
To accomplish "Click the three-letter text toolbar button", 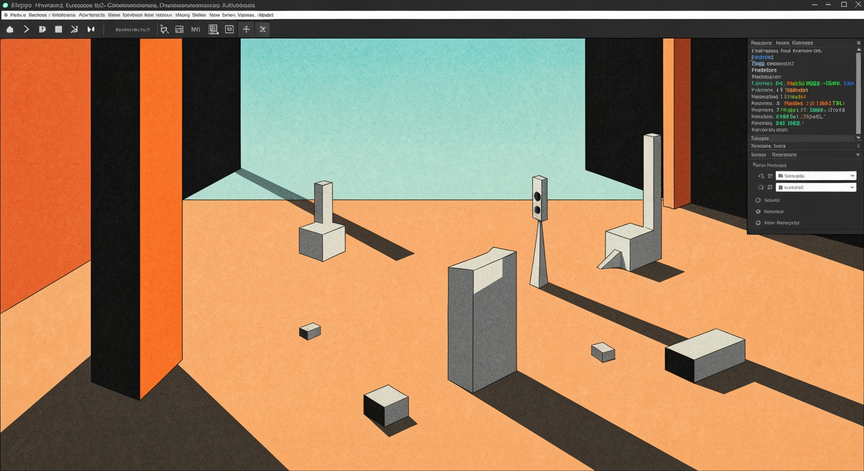I will pos(196,29).
